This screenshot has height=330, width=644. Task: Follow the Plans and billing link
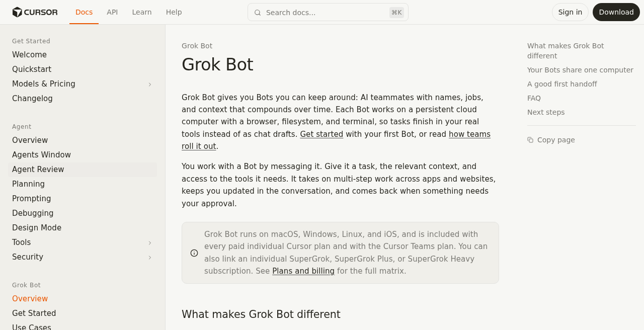pyautogui.click(x=303, y=271)
